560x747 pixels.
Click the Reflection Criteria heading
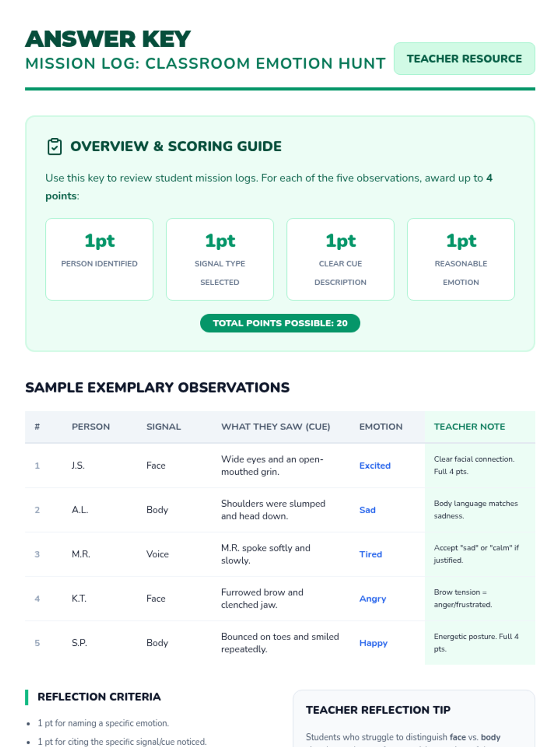[99, 697]
